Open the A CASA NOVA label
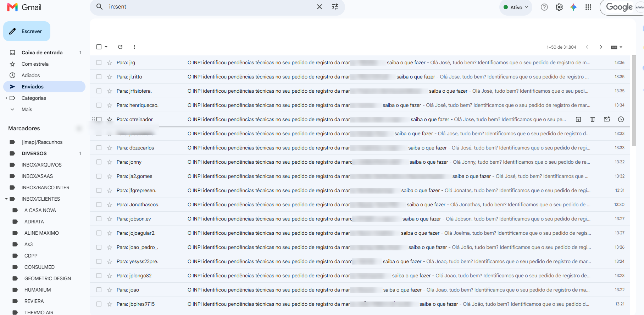 click(40, 210)
